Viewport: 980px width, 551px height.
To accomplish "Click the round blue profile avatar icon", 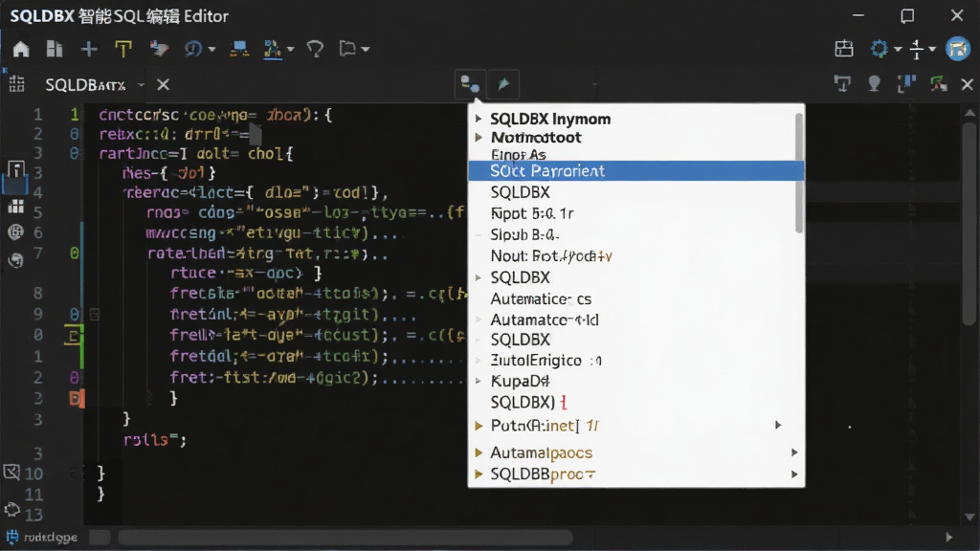I will coord(957,49).
